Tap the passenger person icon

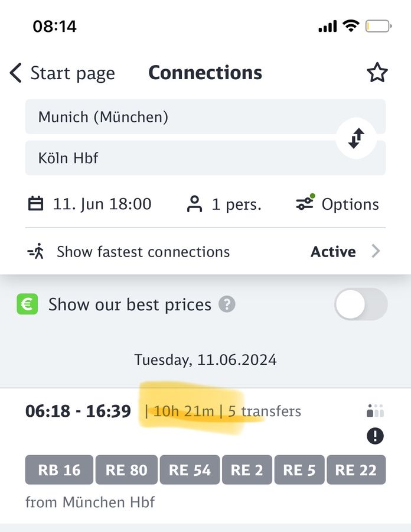pyautogui.click(x=194, y=204)
